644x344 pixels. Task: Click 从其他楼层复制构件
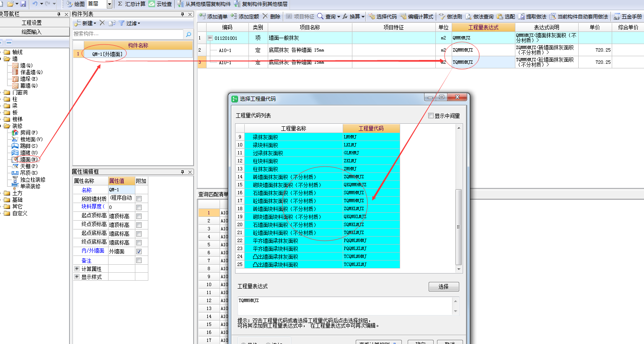coord(204,4)
